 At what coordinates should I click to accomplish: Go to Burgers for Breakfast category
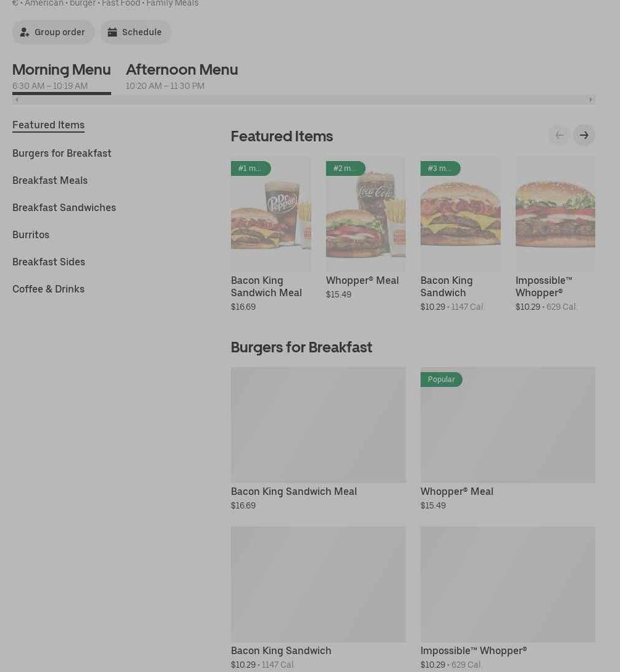click(62, 153)
